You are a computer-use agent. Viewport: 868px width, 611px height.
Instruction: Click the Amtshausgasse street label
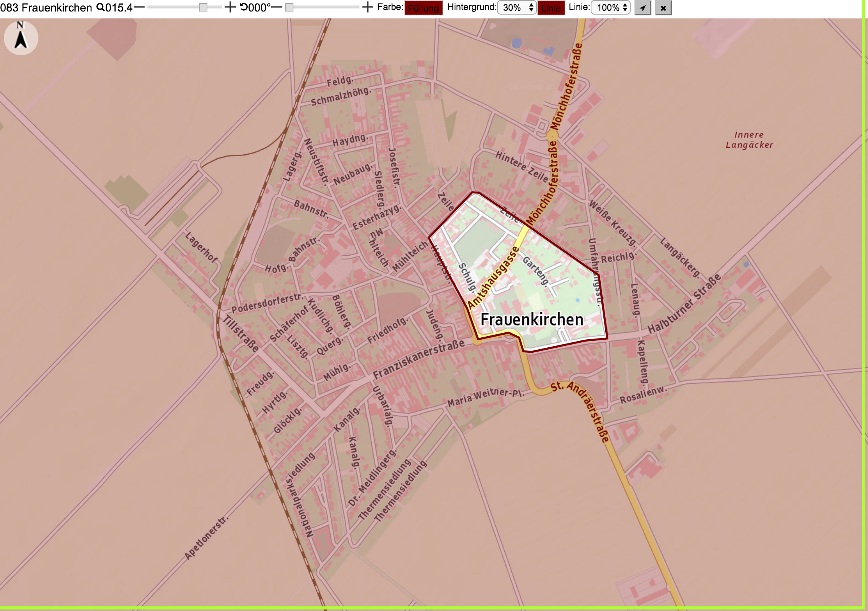(x=493, y=277)
